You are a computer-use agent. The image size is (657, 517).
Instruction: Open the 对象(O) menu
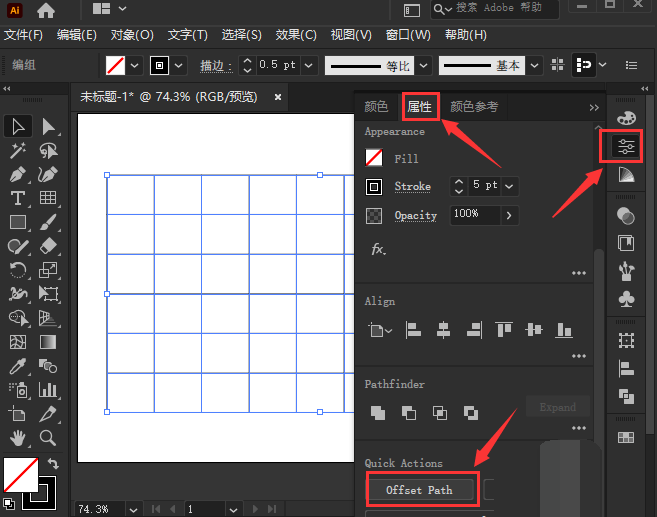coord(132,35)
